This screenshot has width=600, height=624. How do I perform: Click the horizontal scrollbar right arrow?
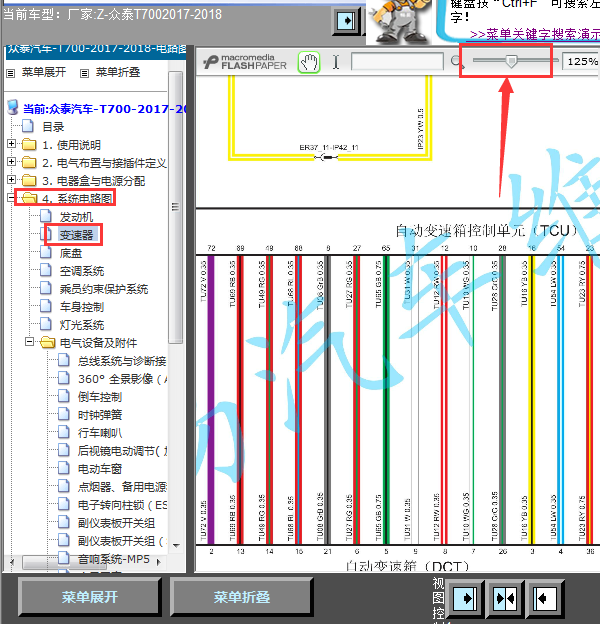(159, 562)
